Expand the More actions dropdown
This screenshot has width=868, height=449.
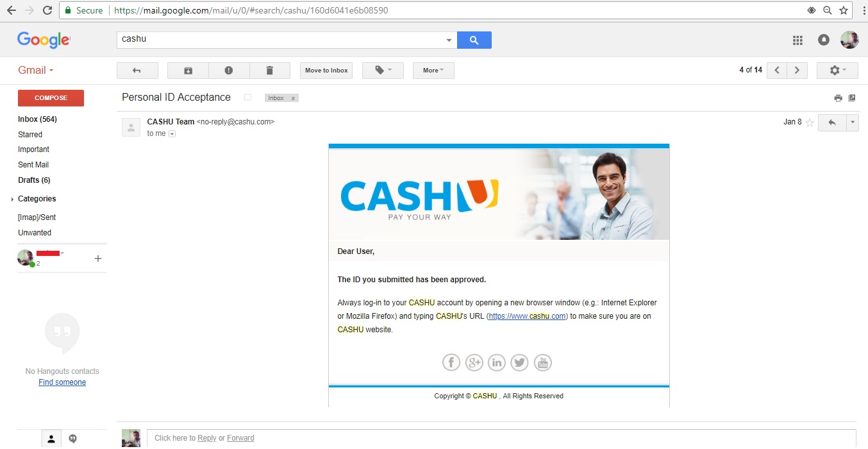point(433,71)
